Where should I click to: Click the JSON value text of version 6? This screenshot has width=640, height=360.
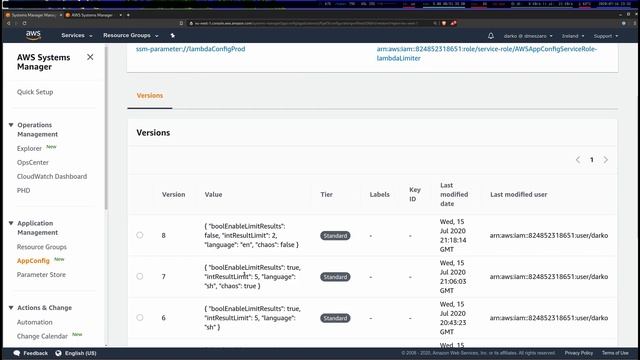point(253,318)
